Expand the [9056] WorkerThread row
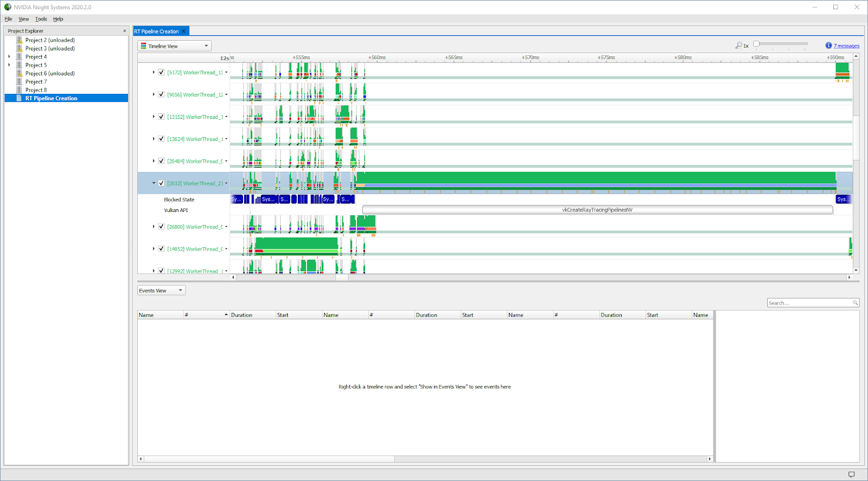Screen dimensions: 868x481 click(x=154, y=94)
